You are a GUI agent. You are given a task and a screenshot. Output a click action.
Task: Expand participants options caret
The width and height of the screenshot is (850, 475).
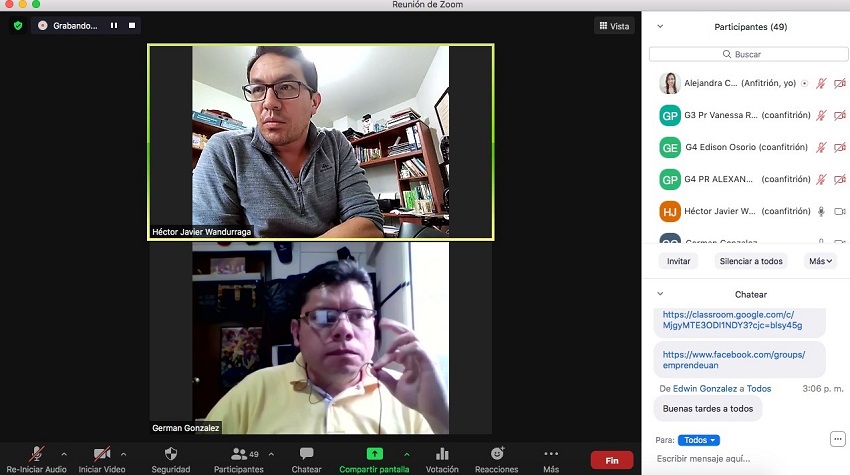(271, 454)
